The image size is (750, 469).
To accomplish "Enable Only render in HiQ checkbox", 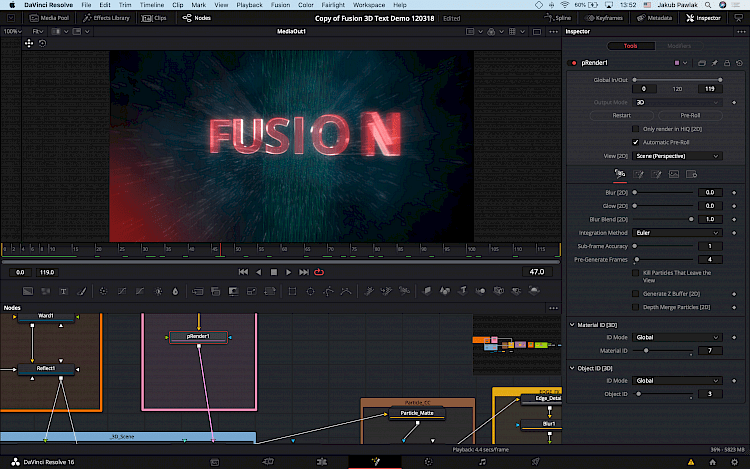I will (x=635, y=129).
